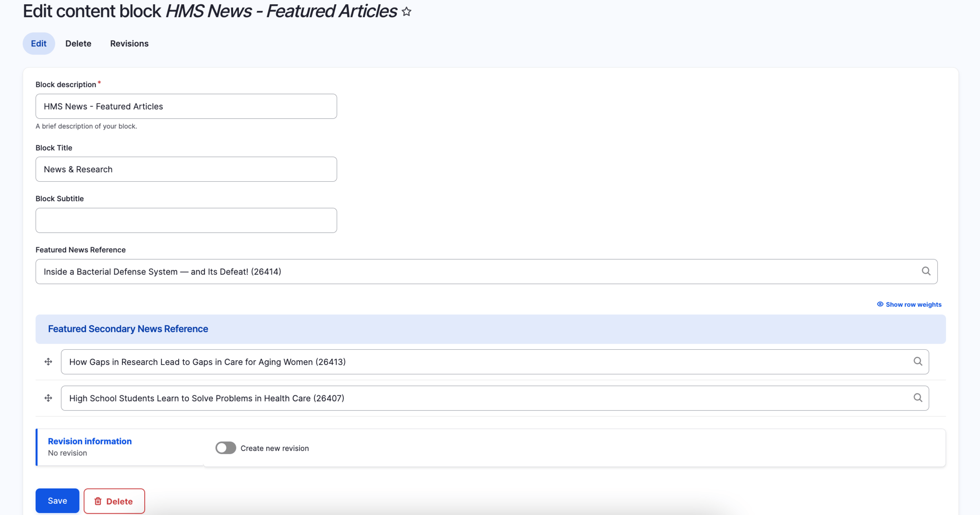Click search icon in Featured News Reference
The image size is (980, 515).
pyautogui.click(x=926, y=271)
